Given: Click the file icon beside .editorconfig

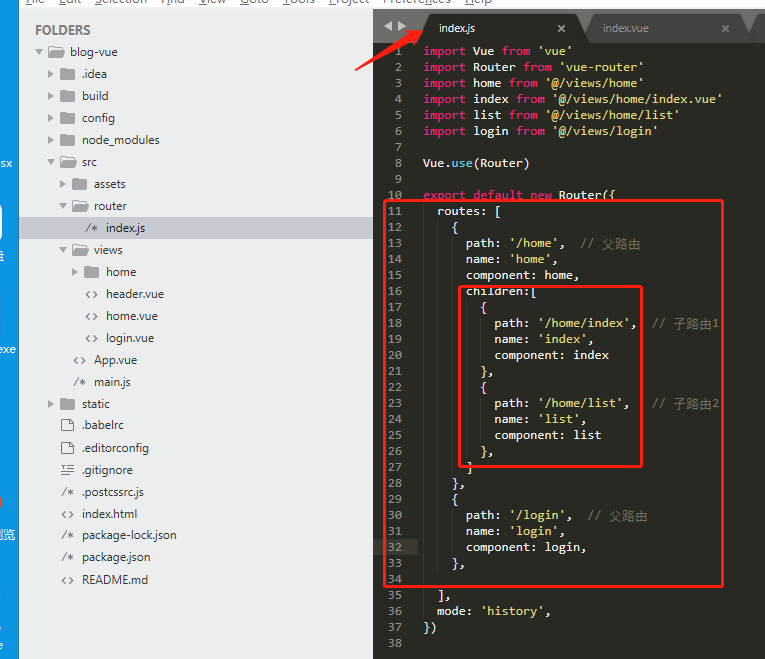Looking at the screenshot, I should [67, 448].
